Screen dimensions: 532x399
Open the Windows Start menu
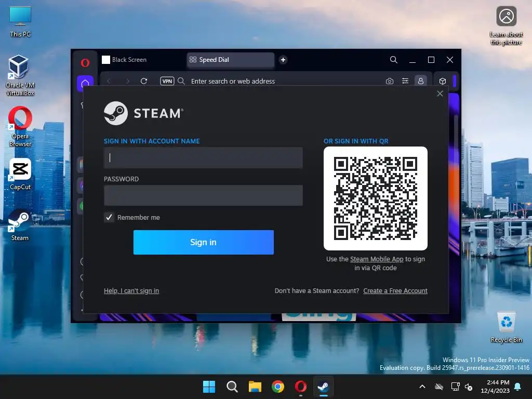point(209,387)
